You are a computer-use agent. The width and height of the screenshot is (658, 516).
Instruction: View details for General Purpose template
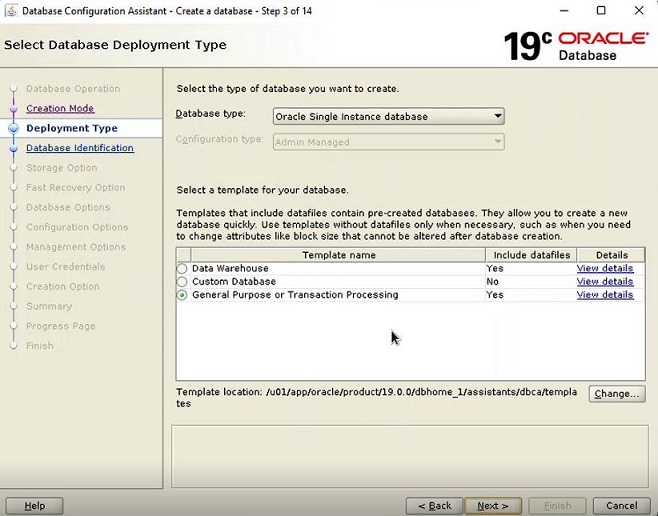tap(604, 295)
